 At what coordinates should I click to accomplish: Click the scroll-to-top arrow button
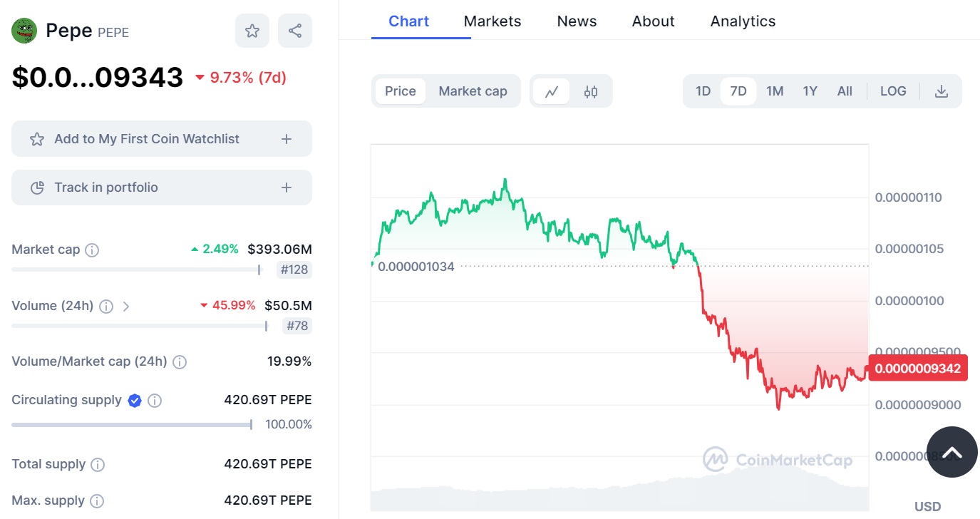point(951,452)
